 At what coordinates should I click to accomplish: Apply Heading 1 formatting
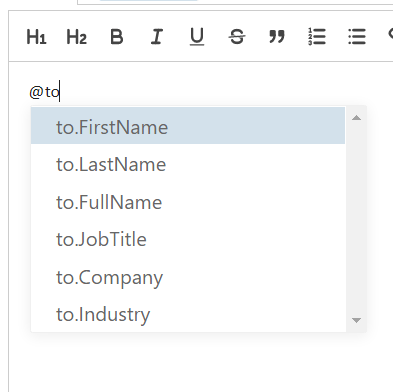pos(37,37)
